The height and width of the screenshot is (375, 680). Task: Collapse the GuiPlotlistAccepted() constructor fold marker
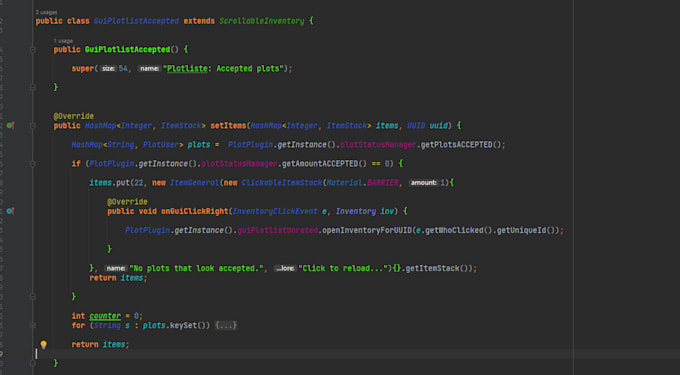tap(33, 50)
